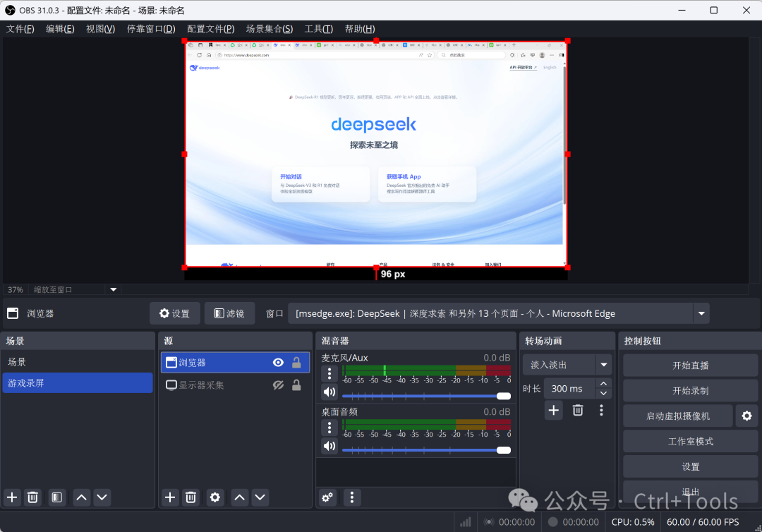Click the 滤镜 filters button

(x=229, y=313)
